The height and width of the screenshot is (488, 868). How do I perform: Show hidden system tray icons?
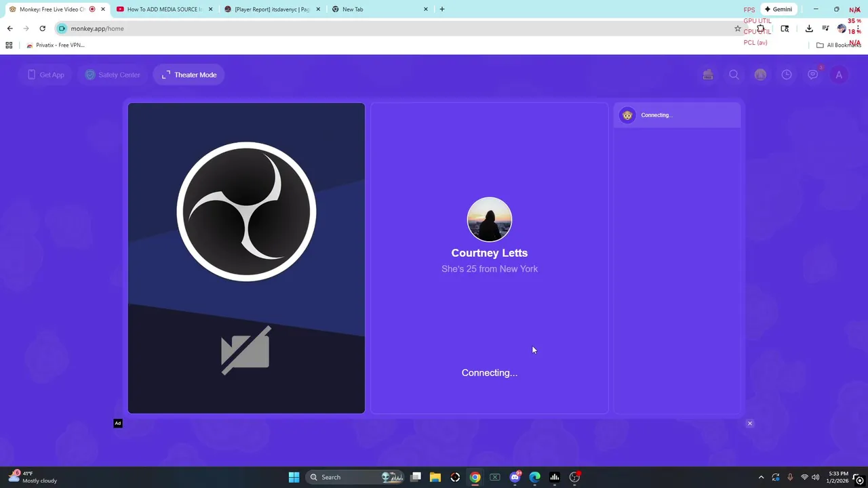point(761,477)
